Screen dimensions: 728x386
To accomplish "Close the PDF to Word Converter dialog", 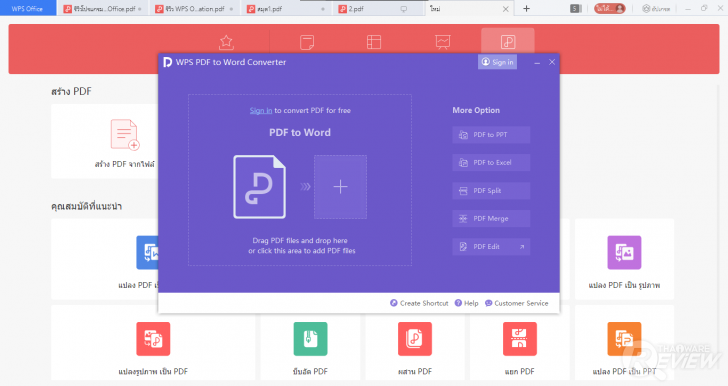I will tap(552, 62).
